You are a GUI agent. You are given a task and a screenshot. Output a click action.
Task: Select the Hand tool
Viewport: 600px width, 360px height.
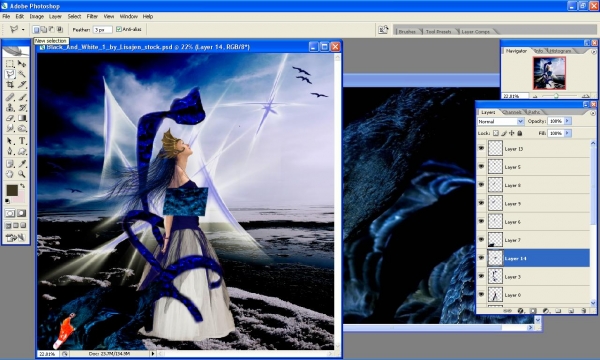(10, 174)
